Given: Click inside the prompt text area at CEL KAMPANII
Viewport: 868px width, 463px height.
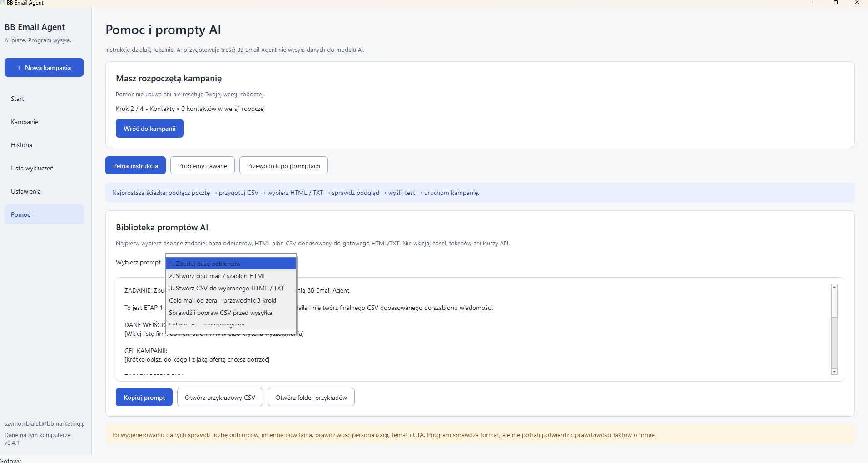Looking at the screenshot, I should pos(146,351).
